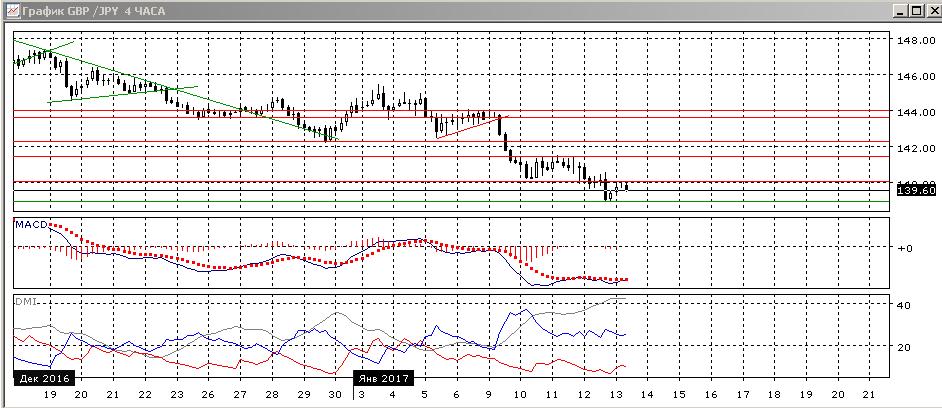Click the 146.00 price axis label
Image resolution: width=942 pixels, height=408 pixels.
(914, 76)
